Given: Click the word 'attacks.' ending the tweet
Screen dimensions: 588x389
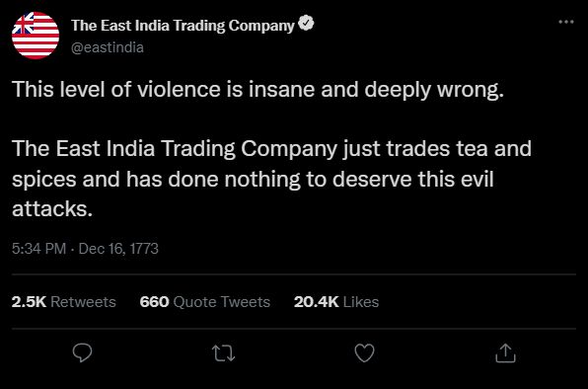Looking at the screenshot, I should pyautogui.click(x=52, y=208).
